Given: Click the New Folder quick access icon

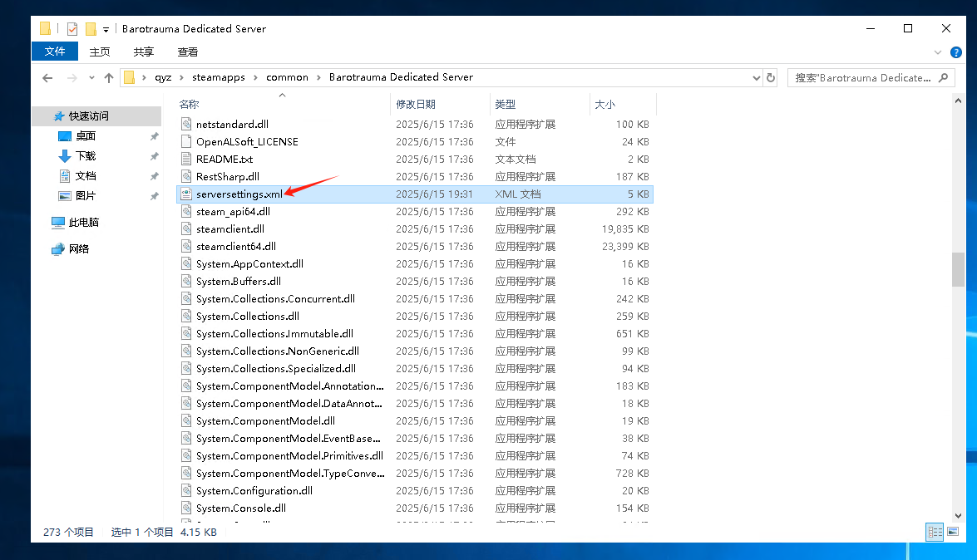Looking at the screenshot, I should 91,28.
